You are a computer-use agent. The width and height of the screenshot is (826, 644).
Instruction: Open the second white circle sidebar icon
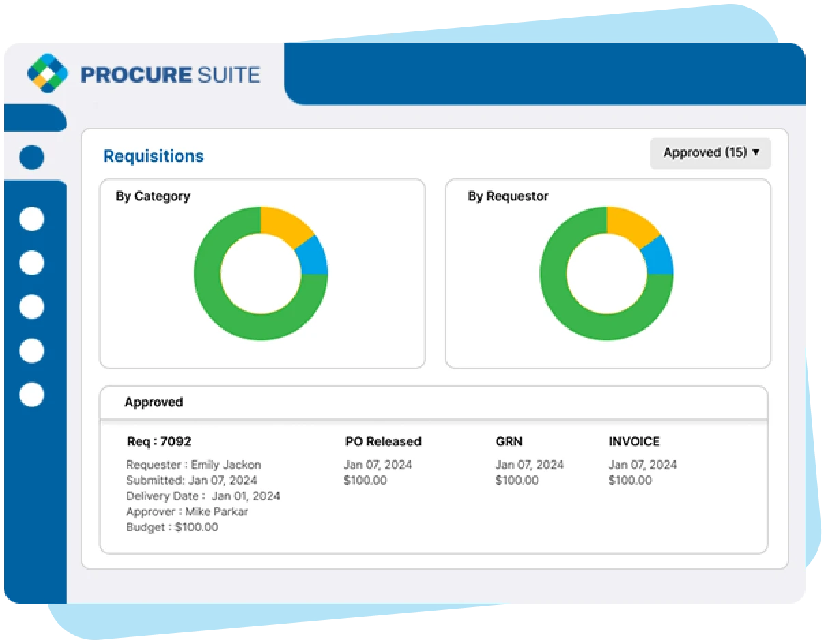(31, 263)
